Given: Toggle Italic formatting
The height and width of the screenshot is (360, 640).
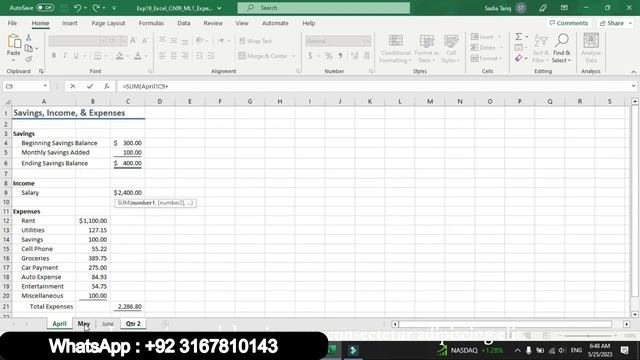Looking at the screenshot, I should 64,56.
